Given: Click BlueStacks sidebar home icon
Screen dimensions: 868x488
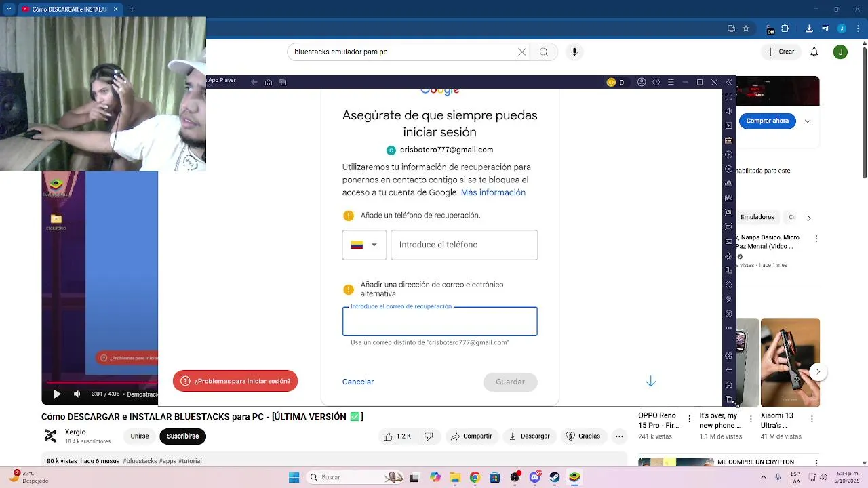Looking at the screenshot, I should [729, 385].
